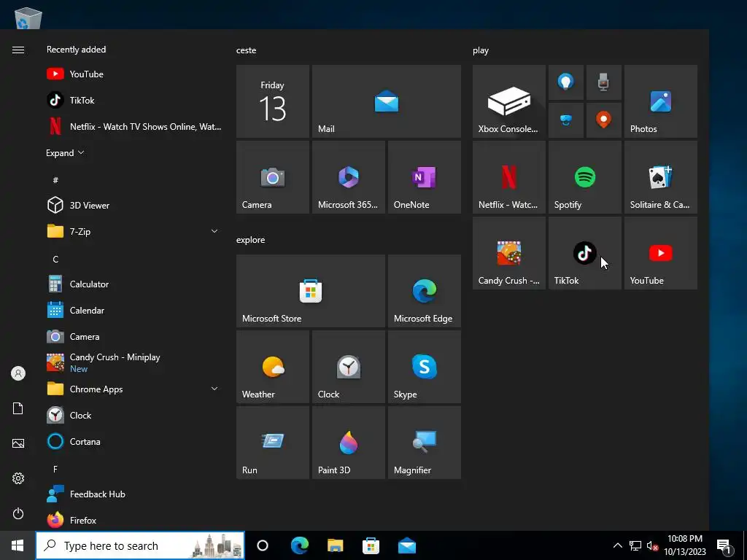The image size is (747, 560).
Task: Open the Mixed Reality Portal headset tile
Action: [x=566, y=120]
